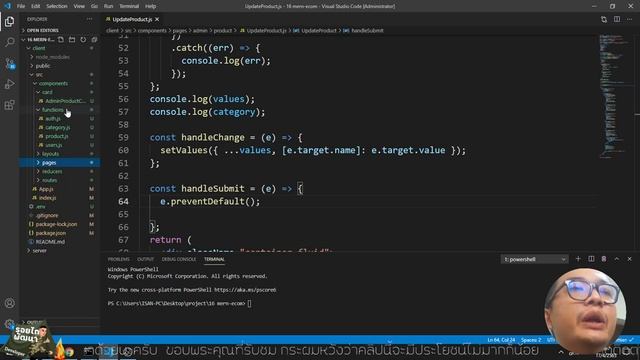Open the Edit menu

[x=36, y=6]
